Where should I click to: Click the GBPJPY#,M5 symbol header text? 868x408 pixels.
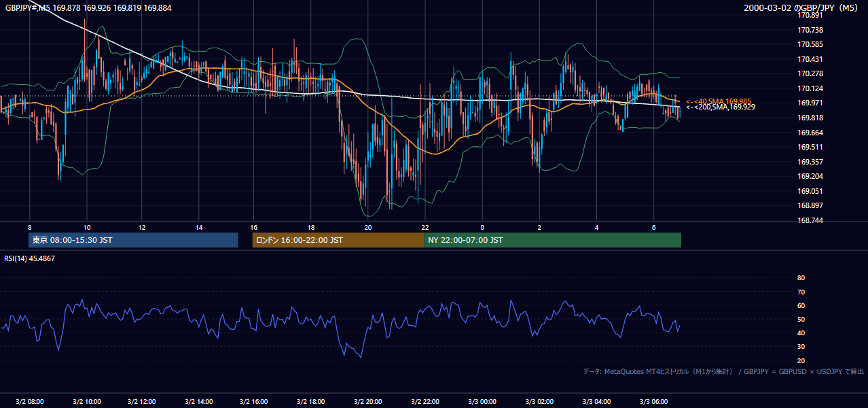pos(88,8)
